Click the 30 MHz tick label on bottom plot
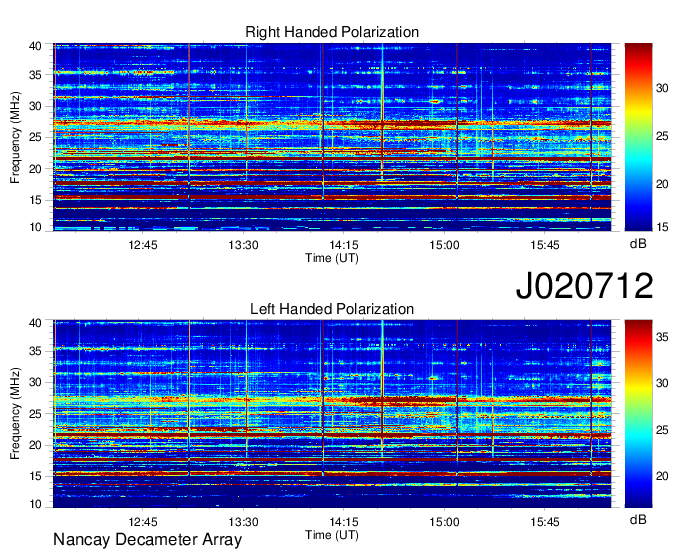 [x=35, y=382]
